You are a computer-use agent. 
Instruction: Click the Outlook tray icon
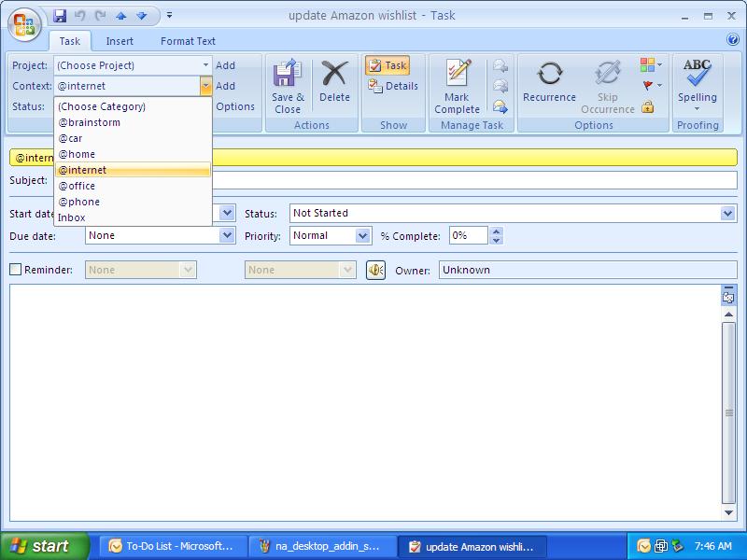pos(643,546)
